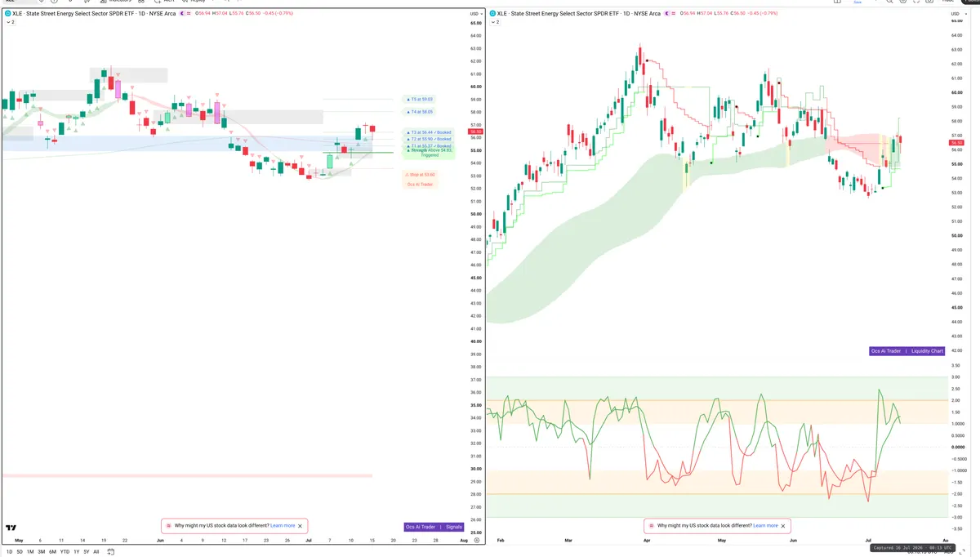Click XLE symbol logo on left chart

[x=8, y=14]
